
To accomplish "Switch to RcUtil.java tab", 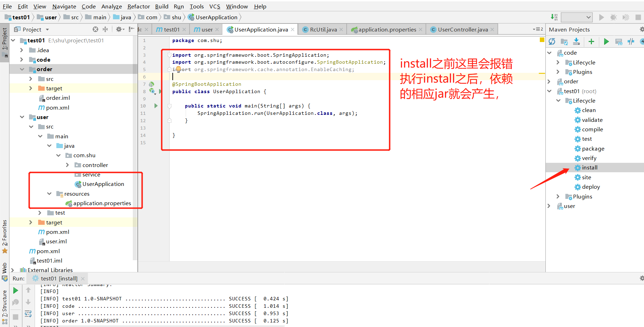I will tap(323, 29).
